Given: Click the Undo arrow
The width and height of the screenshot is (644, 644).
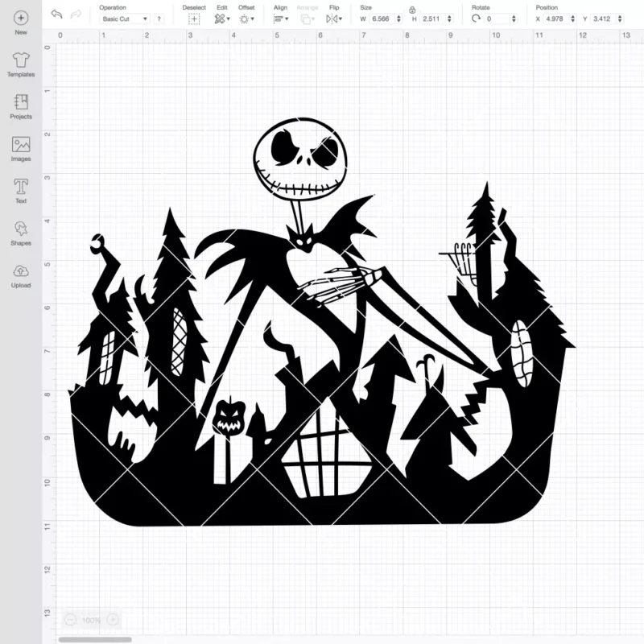Looking at the screenshot, I should click(x=56, y=14).
